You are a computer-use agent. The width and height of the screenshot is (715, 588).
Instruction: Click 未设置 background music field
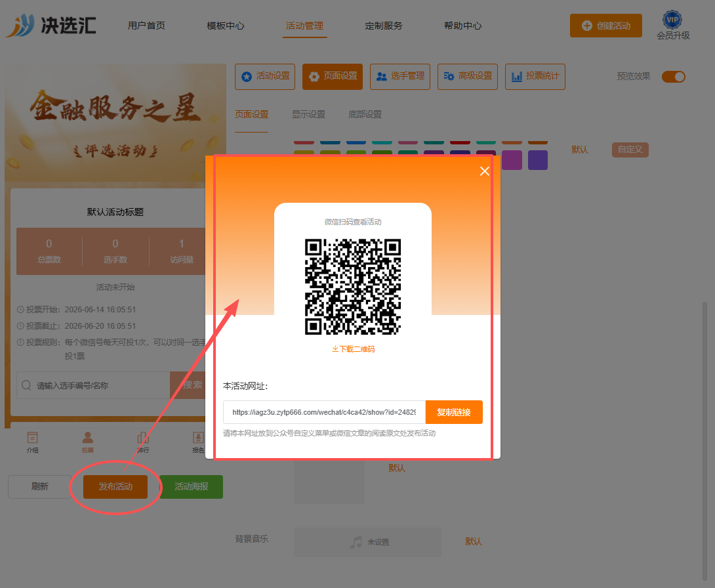coord(367,542)
